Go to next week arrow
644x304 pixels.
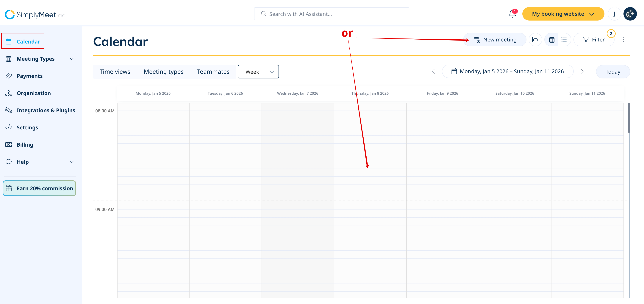(x=582, y=72)
